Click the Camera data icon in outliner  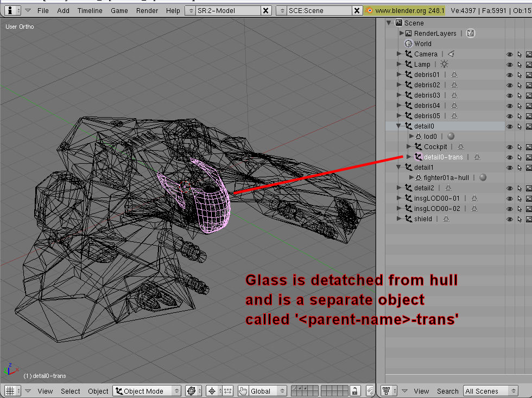pyautogui.click(x=451, y=54)
